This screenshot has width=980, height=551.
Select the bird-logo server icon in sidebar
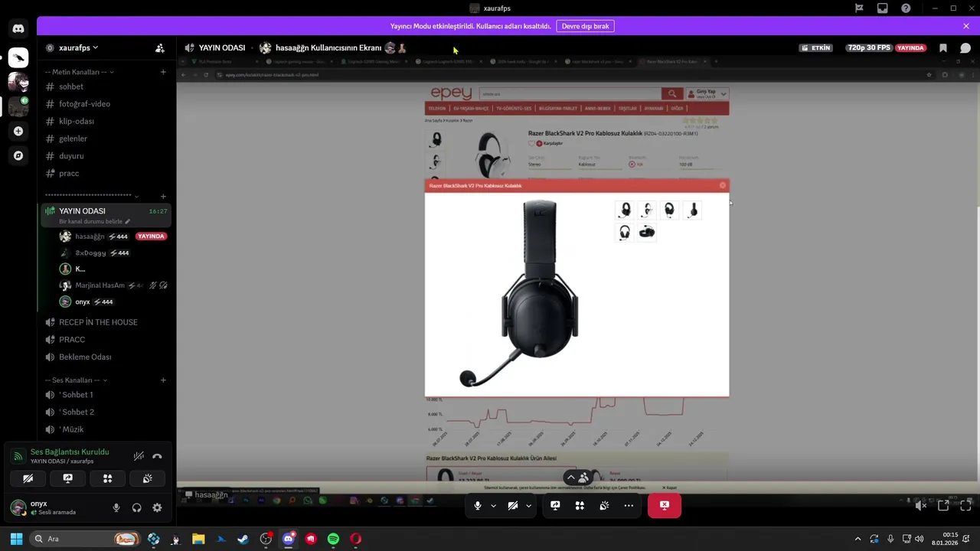[18, 57]
